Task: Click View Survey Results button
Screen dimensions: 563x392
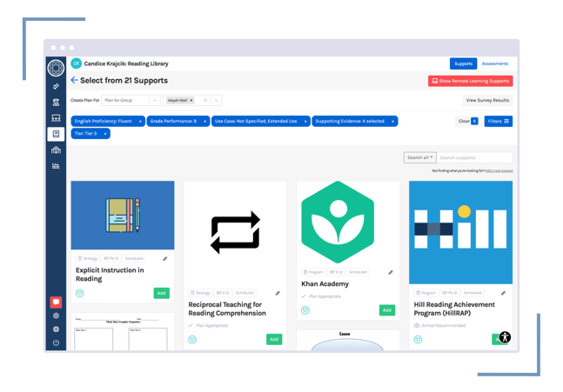Action: coord(487,100)
